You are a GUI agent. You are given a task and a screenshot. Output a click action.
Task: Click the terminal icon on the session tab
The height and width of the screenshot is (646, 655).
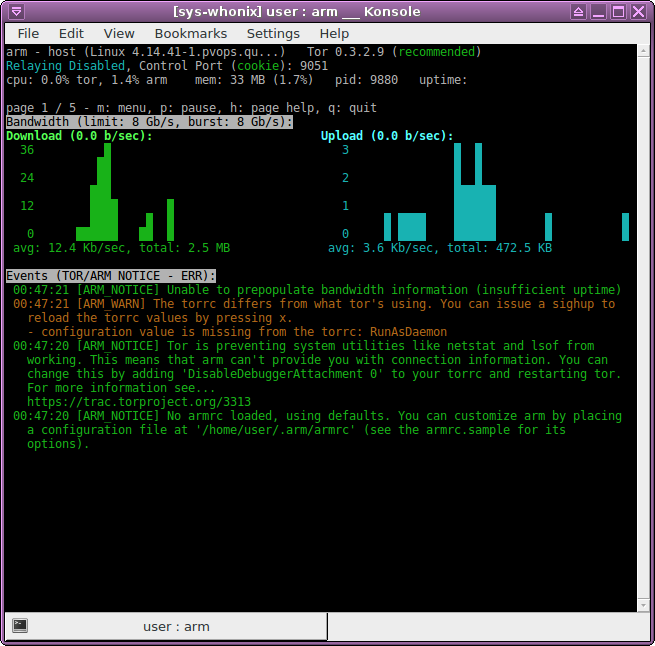(20, 626)
